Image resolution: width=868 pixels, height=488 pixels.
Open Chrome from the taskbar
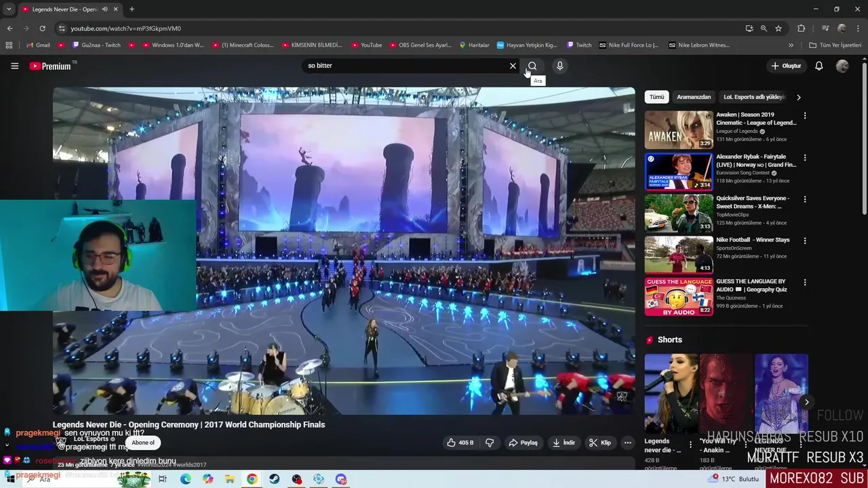coord(252,479)
